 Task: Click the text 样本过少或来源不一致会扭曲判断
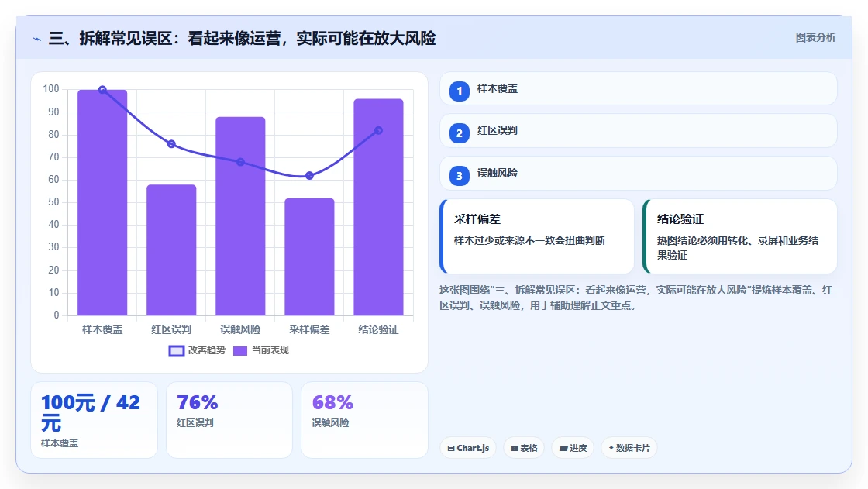click(530, 240)
